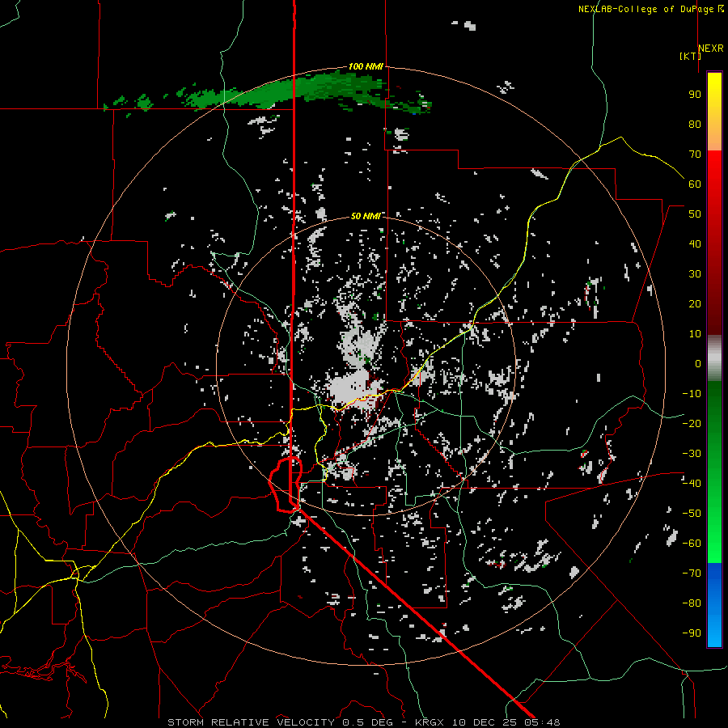This screenshot has height=728, width=728.
Task: Click the NEXR label above the color bar
Action: click(x=711, y=48)
